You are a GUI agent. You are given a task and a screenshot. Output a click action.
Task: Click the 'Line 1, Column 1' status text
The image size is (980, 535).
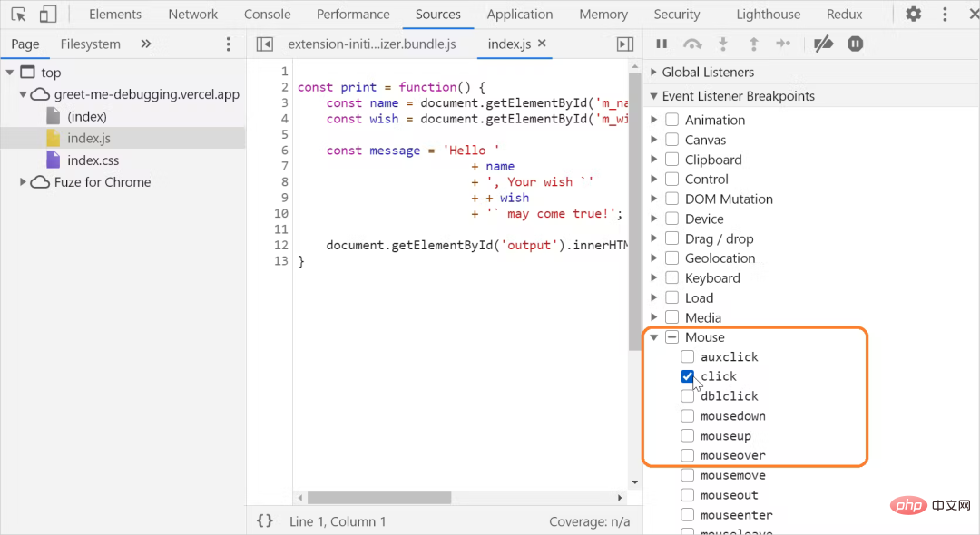[338, 521]
